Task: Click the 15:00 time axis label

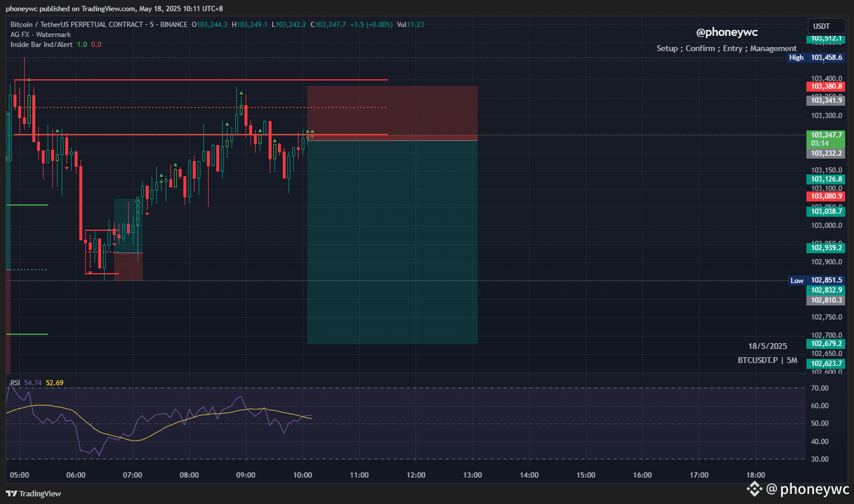Action: [x=586, y=475]
